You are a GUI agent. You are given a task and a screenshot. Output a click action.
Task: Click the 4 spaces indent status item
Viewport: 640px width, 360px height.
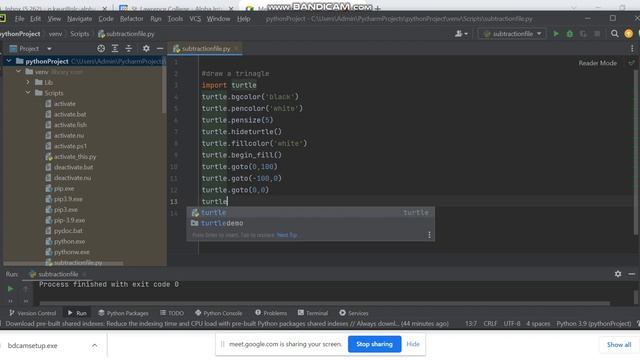(538, 324)
